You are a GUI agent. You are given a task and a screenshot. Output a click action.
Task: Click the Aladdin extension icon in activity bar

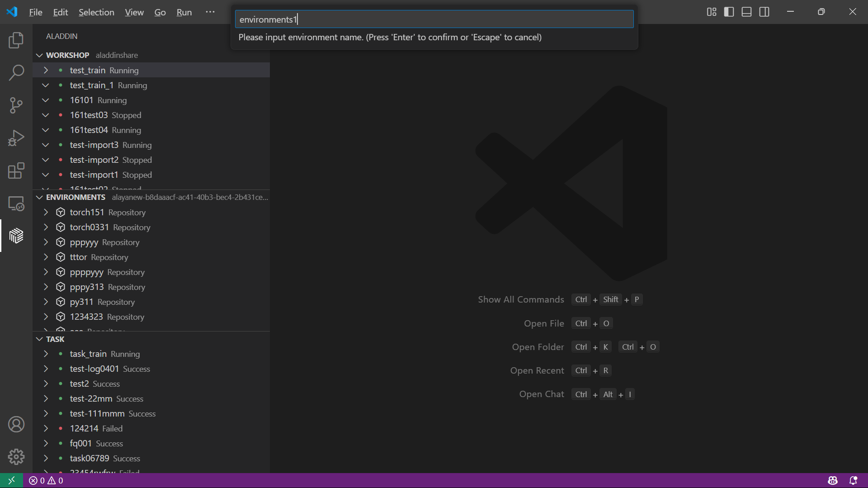click(16, 236)
